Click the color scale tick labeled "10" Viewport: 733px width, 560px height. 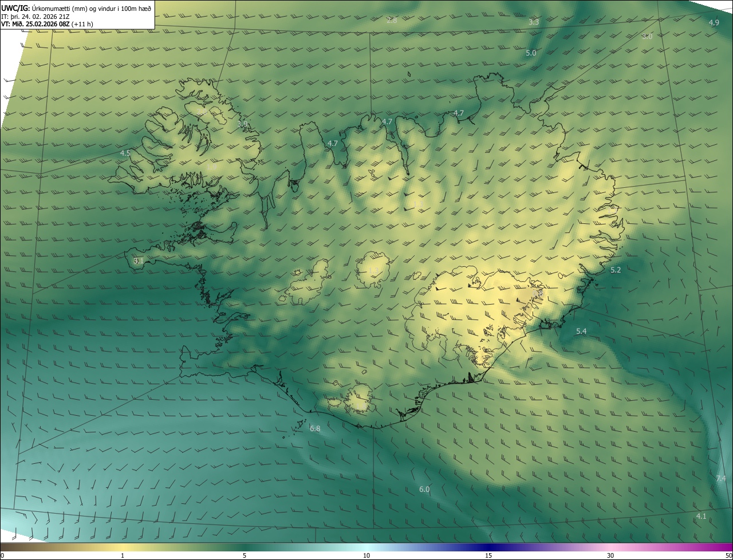pos(366,556)
